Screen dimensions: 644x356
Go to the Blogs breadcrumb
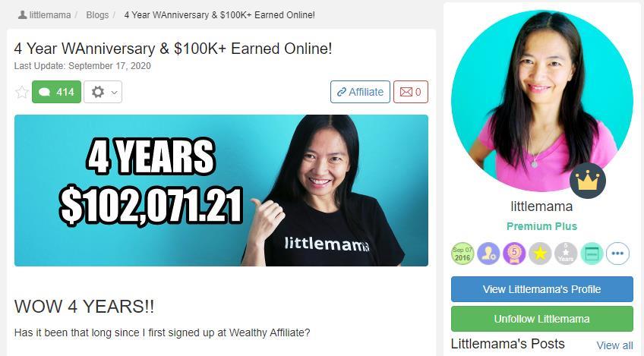[97, 15]
